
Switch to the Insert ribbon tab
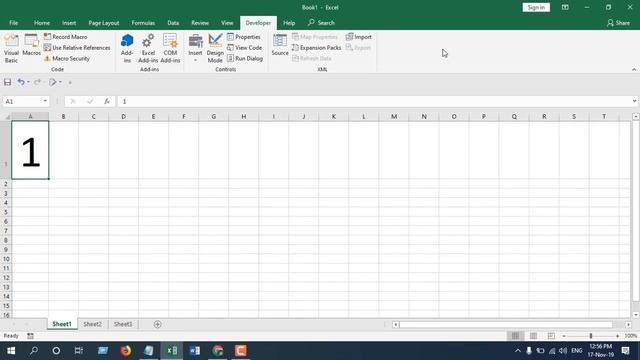tap(69, 23)
